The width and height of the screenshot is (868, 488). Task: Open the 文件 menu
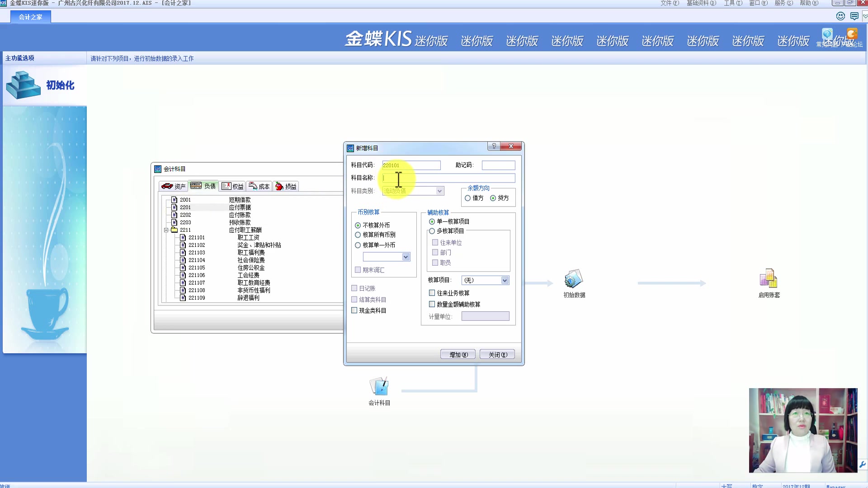[670, 3]
